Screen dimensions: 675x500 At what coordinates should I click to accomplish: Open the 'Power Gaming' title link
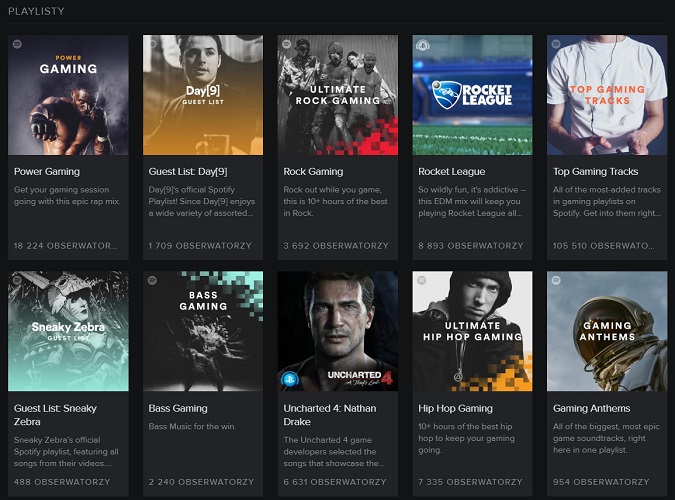(47, 171)
